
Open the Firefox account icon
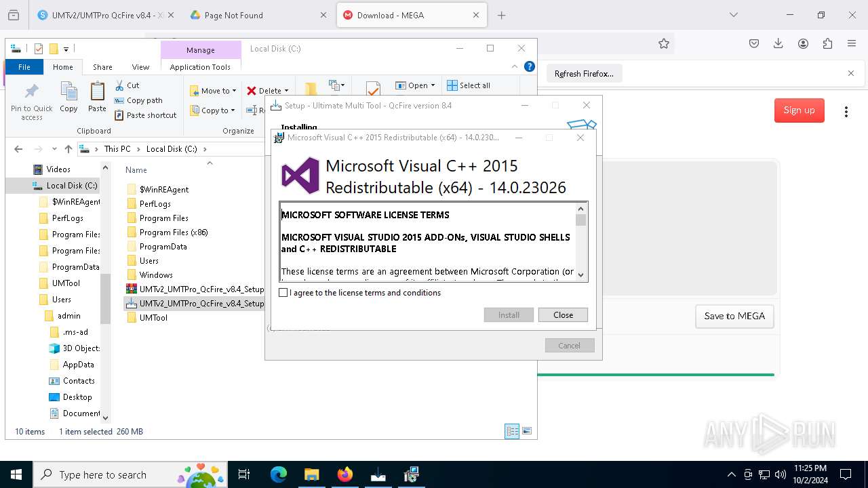tap(803, 43)
